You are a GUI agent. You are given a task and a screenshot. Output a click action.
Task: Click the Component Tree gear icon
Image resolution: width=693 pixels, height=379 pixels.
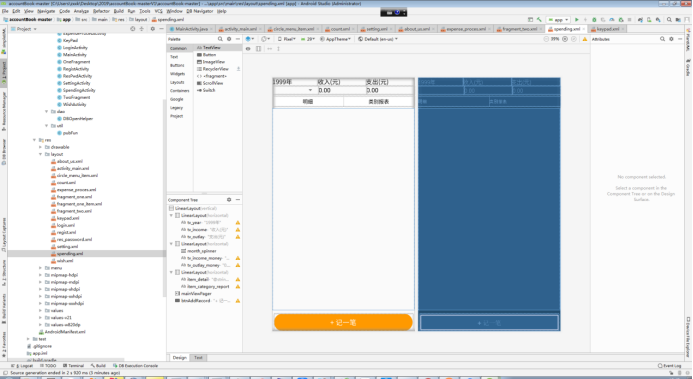pos(229,200)
